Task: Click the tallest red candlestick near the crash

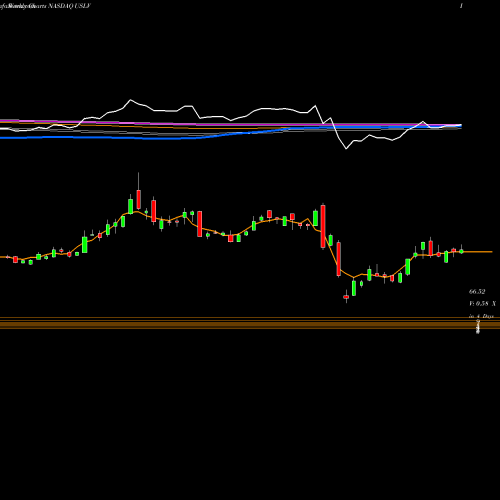Action: (323, 226)
